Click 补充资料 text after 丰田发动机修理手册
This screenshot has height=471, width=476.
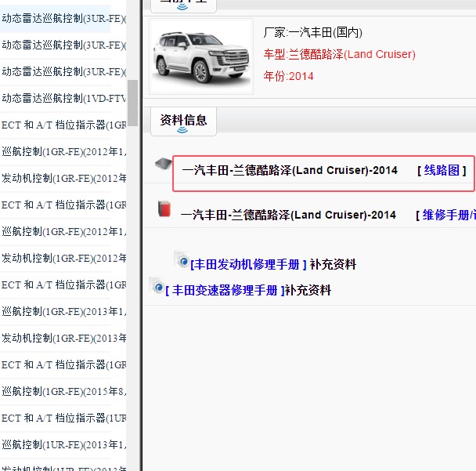pos(333,264)
